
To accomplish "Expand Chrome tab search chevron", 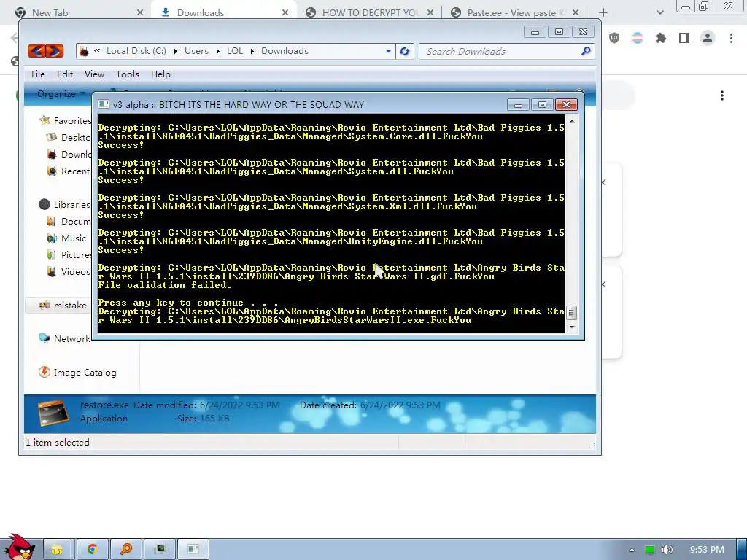I will 659,13.
